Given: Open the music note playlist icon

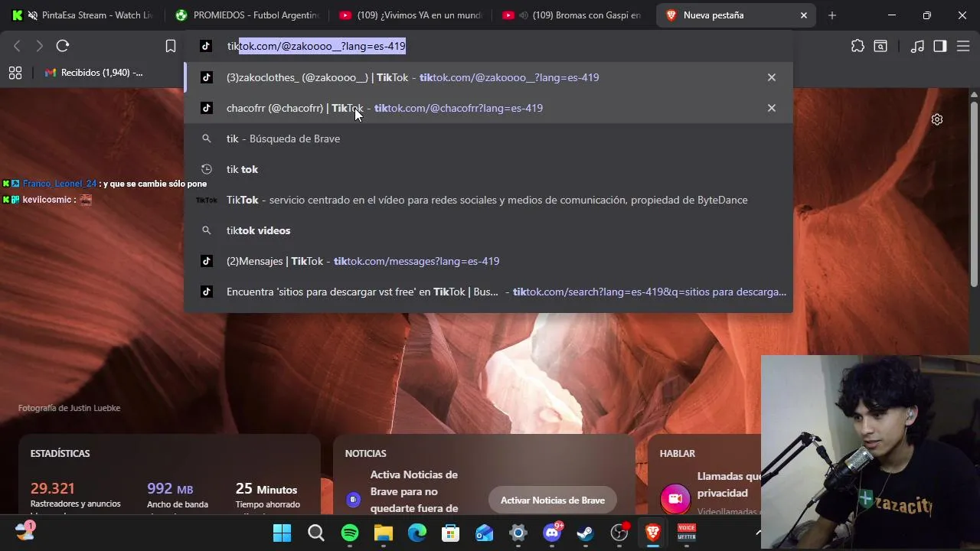Looking at the screenshot, I should tap(917, 46).
